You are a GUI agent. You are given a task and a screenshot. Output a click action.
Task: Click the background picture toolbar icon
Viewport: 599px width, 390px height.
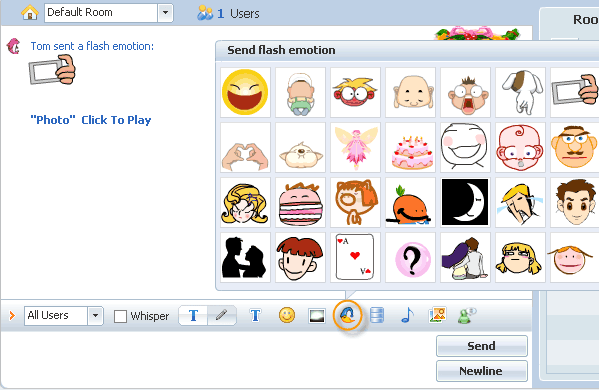tap(317, 316)
